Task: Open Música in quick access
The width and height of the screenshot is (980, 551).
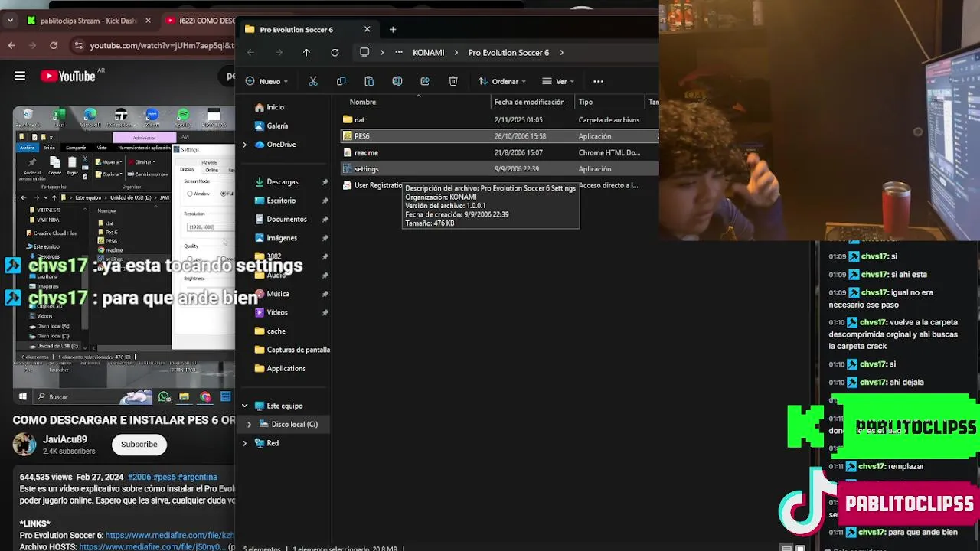Action: click(277, 294)
